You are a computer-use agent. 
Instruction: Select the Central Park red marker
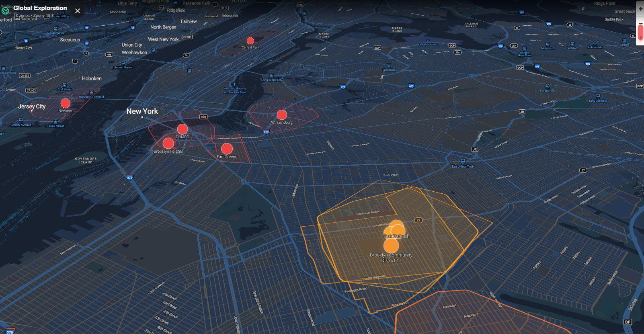pos(250,41)
